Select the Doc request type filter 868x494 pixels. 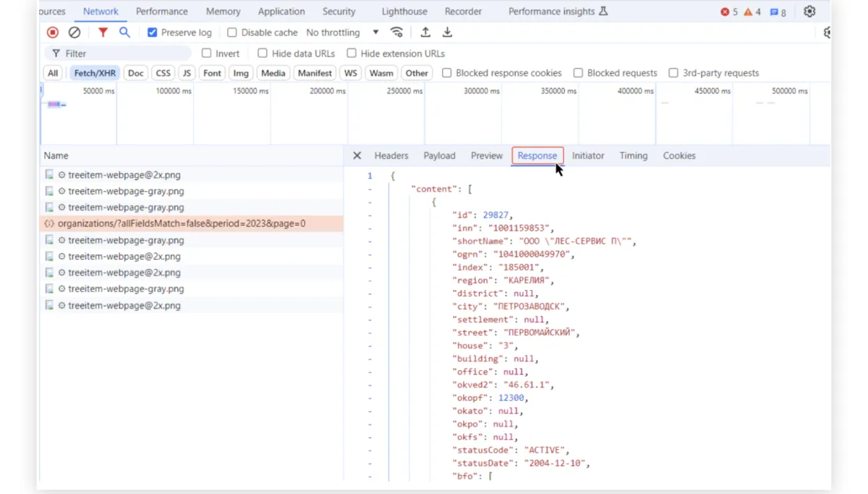[135, 73]
